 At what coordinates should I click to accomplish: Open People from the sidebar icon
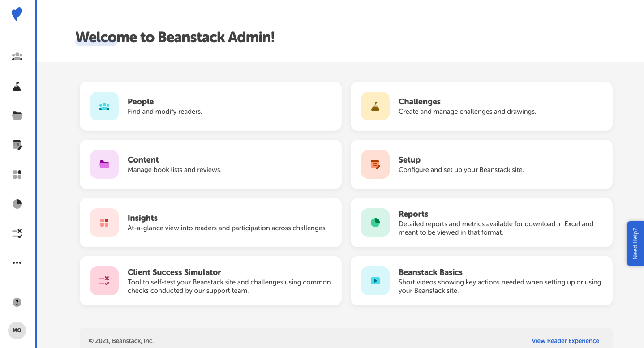pyautogui.click(x=17, y=56)
